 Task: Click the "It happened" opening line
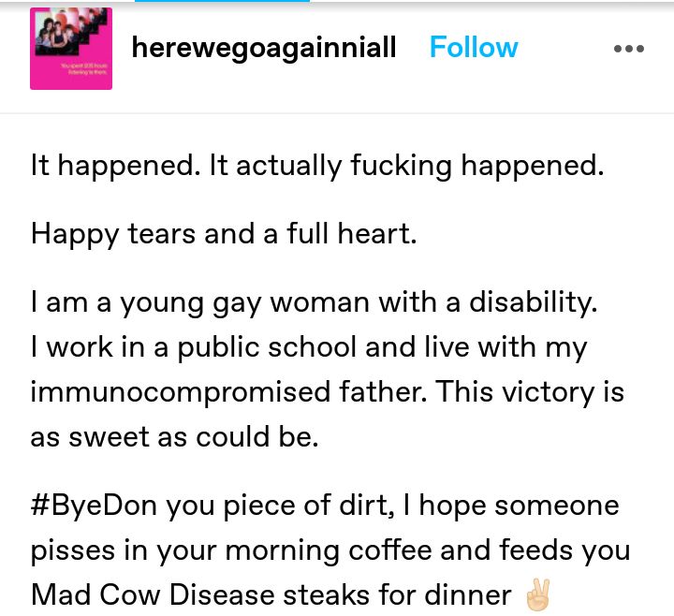tap(317, 167)
